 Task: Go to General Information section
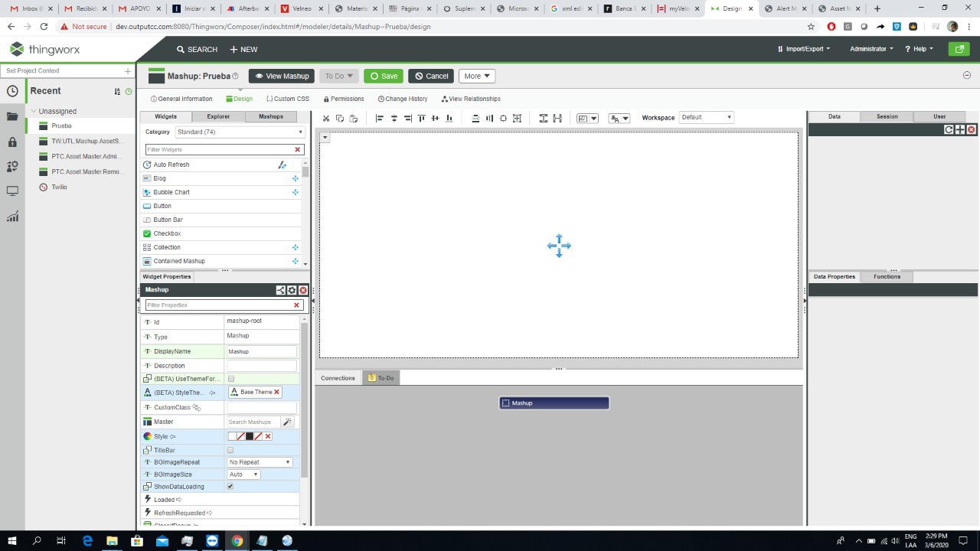[181, 99]
